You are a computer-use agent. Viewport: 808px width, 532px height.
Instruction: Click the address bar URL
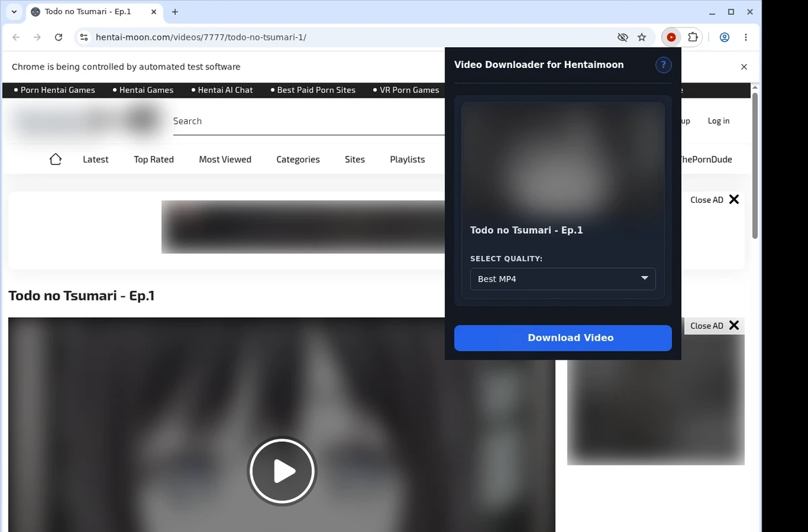201,37
